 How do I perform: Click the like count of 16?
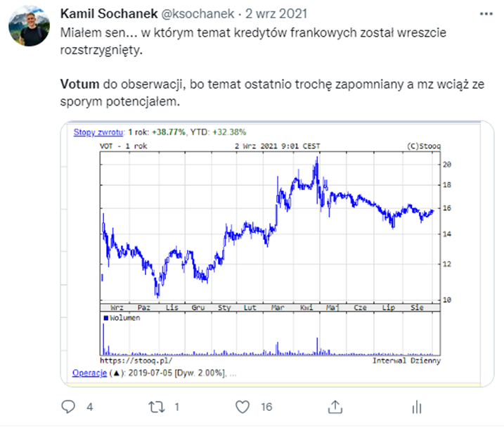point(266,407)
